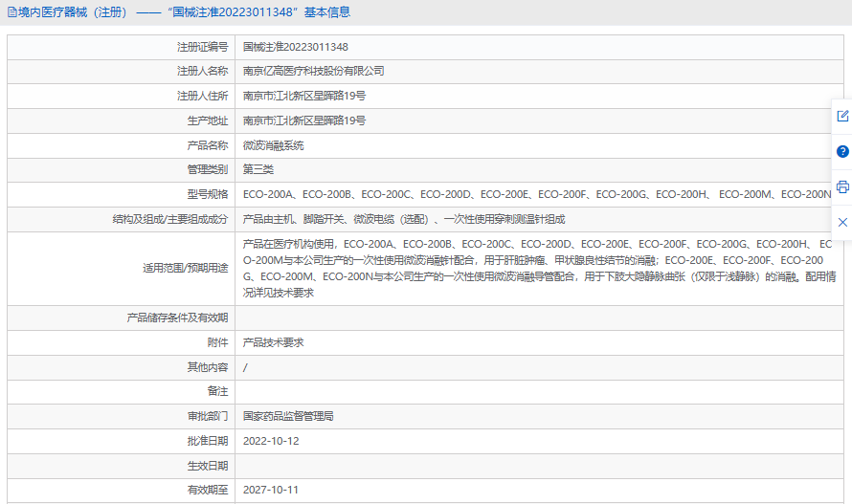The width and height of the screenshot is (852, 504).
Task: Open help via the blue question mark icon
Action: [x=842, y=151]
